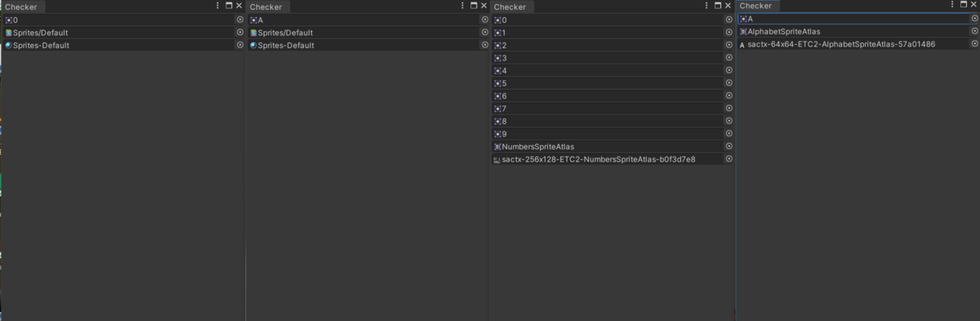Open object picker beside sprite 3 row
This screenshot has width=980, height=321.
pyautogui.click(x=729, y=58)
